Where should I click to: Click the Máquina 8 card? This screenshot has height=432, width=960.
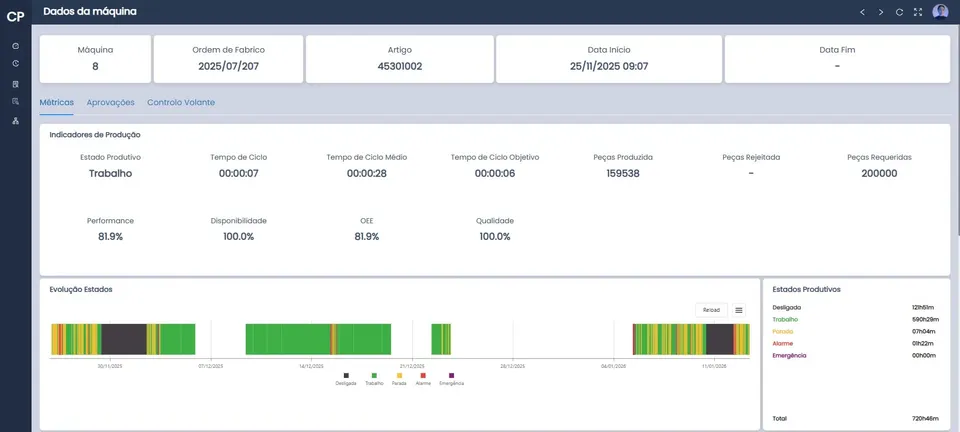(95, 59)
